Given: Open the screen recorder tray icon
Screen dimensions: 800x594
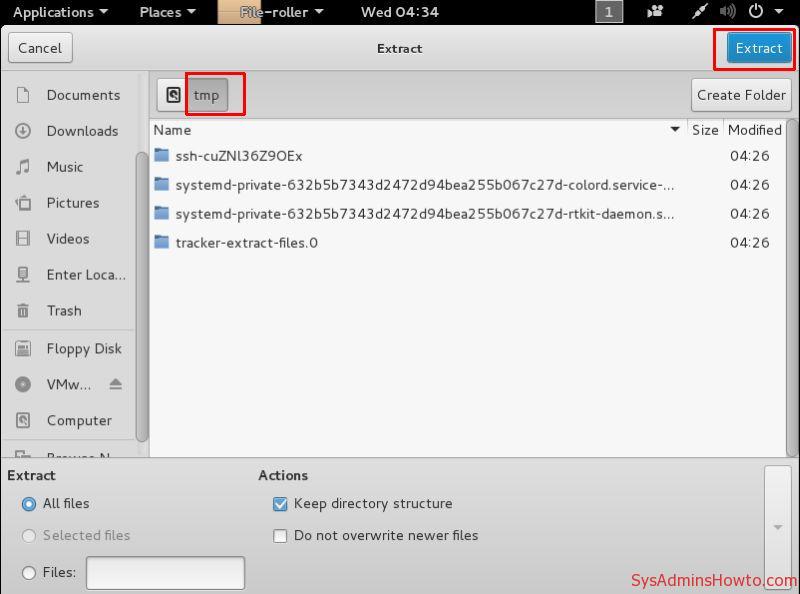Looking at the screenshot, I should (655, 11).
